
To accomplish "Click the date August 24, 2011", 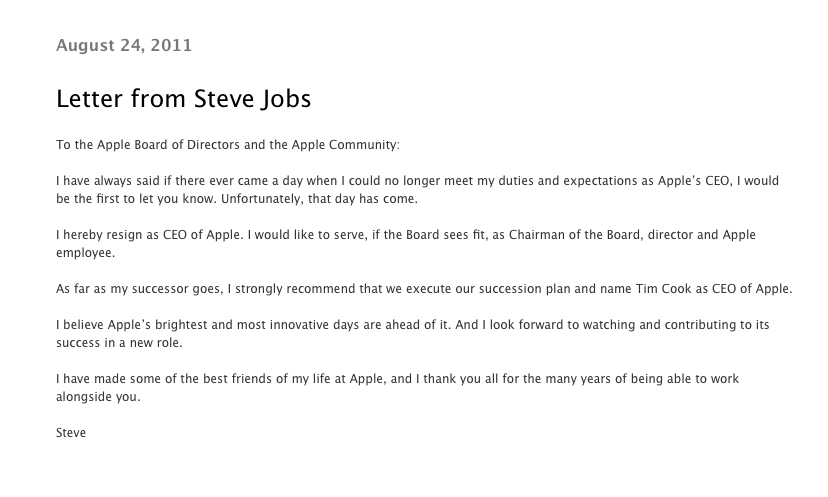I will [124, 45].
